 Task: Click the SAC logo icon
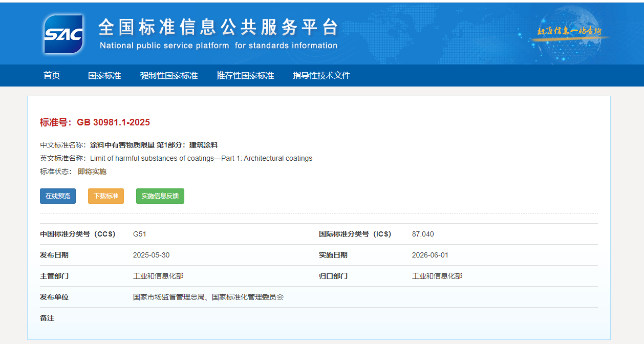click(63, 34)
